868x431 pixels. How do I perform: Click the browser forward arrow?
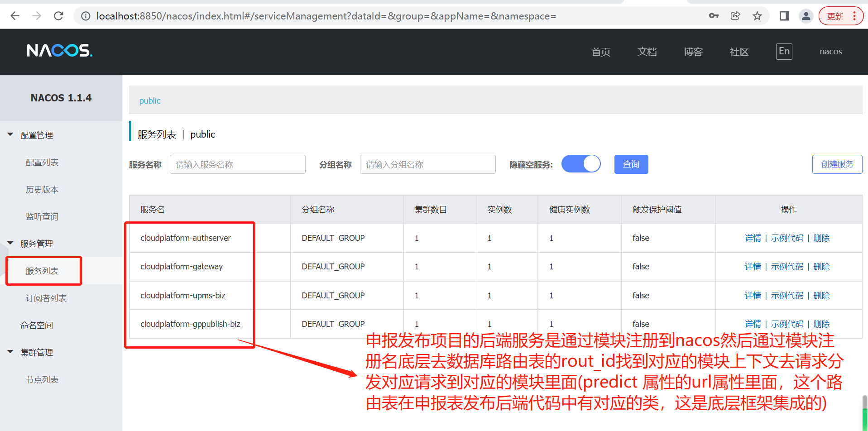click(37, 16)
